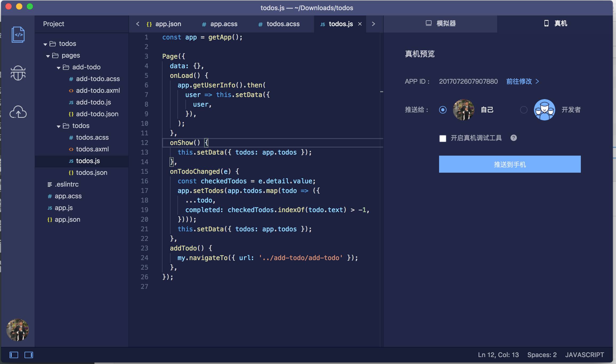Switch to the app.acss editor tab
The height and width of the screenshot is (364, 616).
tap(220, 24)
